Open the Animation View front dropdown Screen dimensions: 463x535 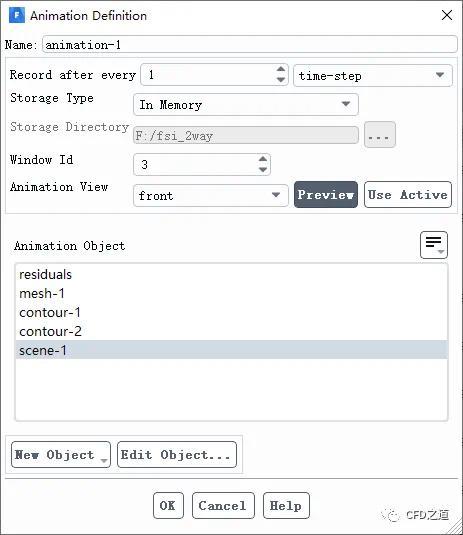211,196
